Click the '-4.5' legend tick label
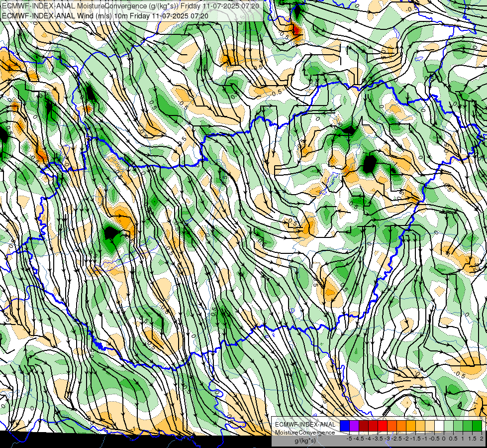Screen dimensions: 487x448 click(x=359, y=439)
